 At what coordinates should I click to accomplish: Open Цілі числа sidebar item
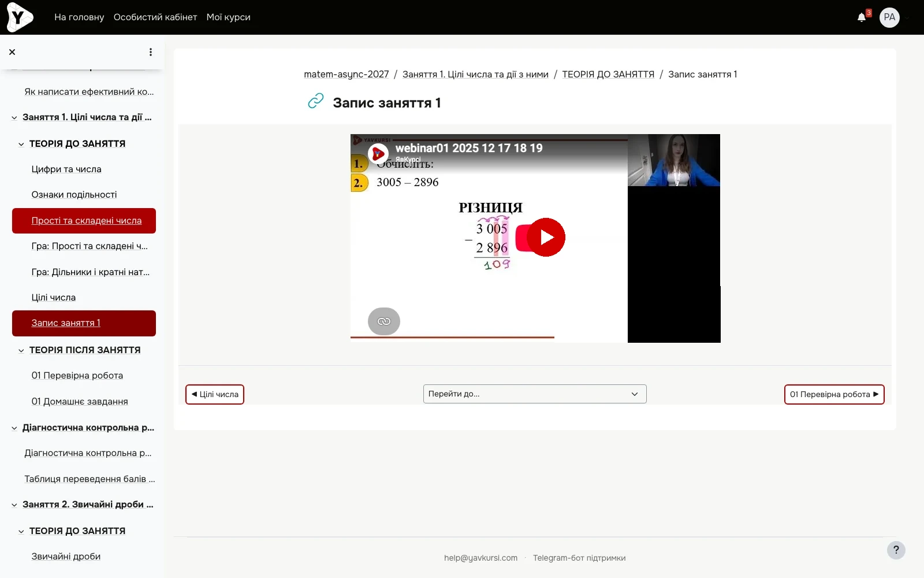coord(54,297)
